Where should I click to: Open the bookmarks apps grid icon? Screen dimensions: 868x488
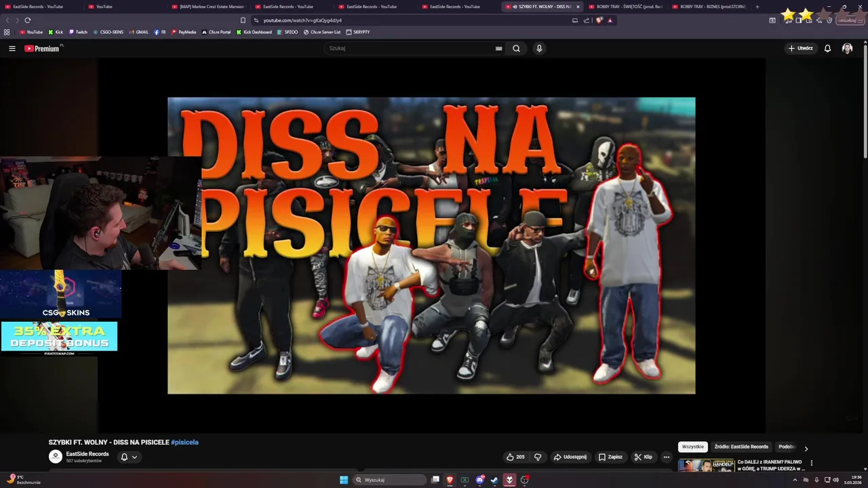click(7, 32)
